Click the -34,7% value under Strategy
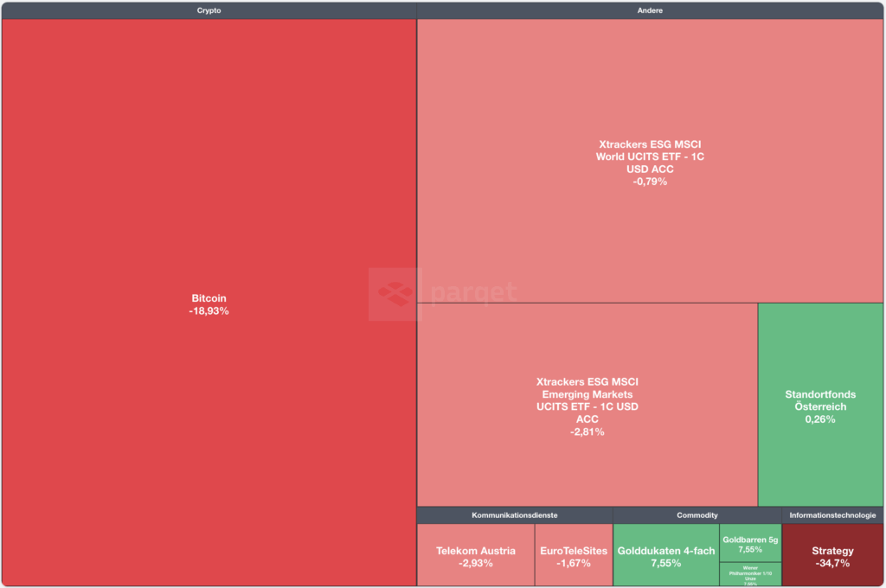The image size is (886, 588). click(832, 564)
